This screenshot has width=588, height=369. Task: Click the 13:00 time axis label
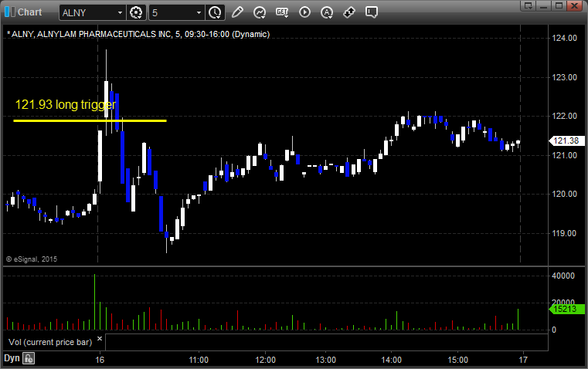(x=325, y=360)
